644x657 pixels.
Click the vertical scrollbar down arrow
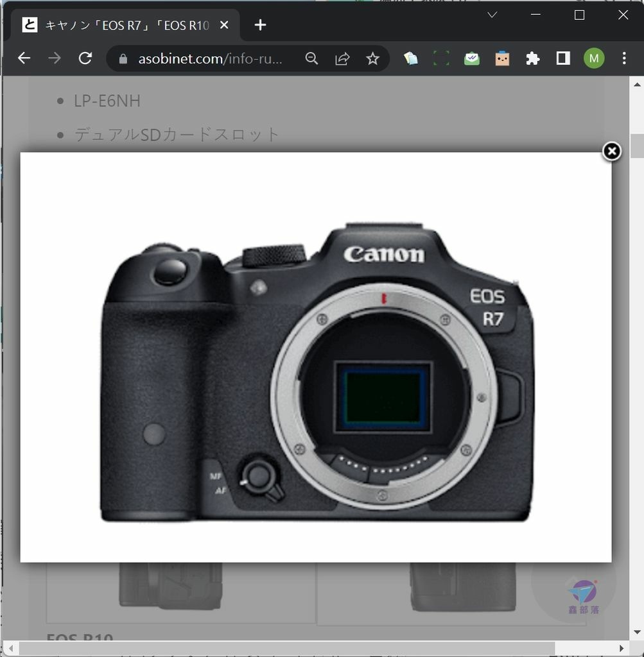638,632
